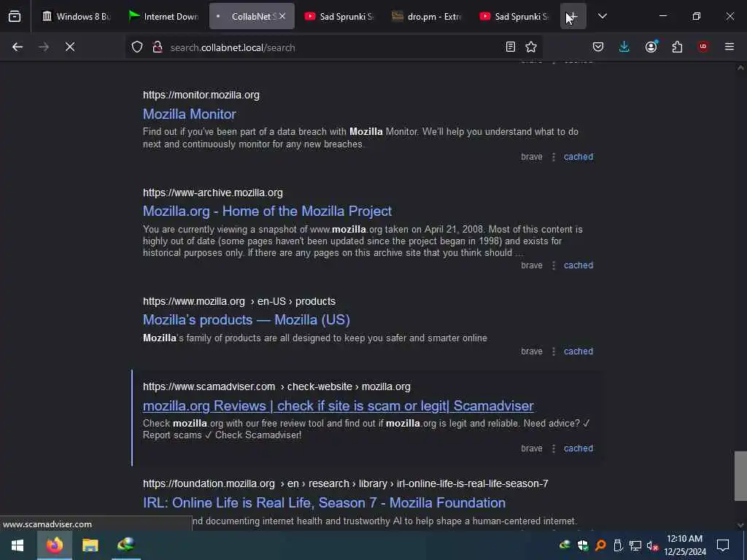Open Firefox account menu
The width and height of the screenshot is (747, 560).
(651, 47)
